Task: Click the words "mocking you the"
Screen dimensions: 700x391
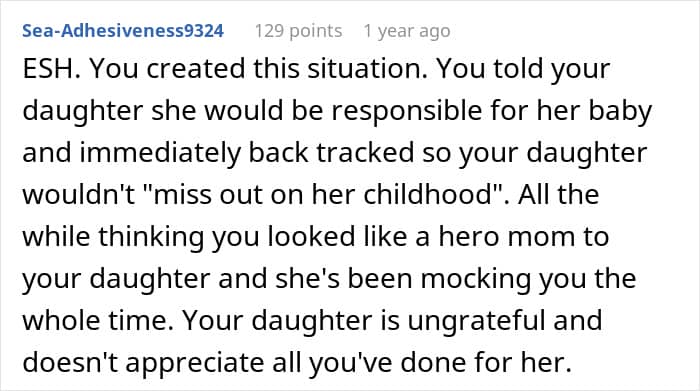Action: tap(529, 279)
